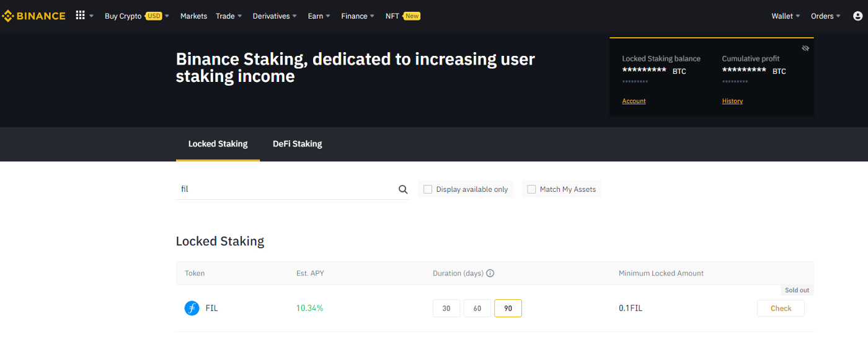Toggle the balance visibility eye icon
This screenshot has height=339, width=868.
click(x=805, y=48)
